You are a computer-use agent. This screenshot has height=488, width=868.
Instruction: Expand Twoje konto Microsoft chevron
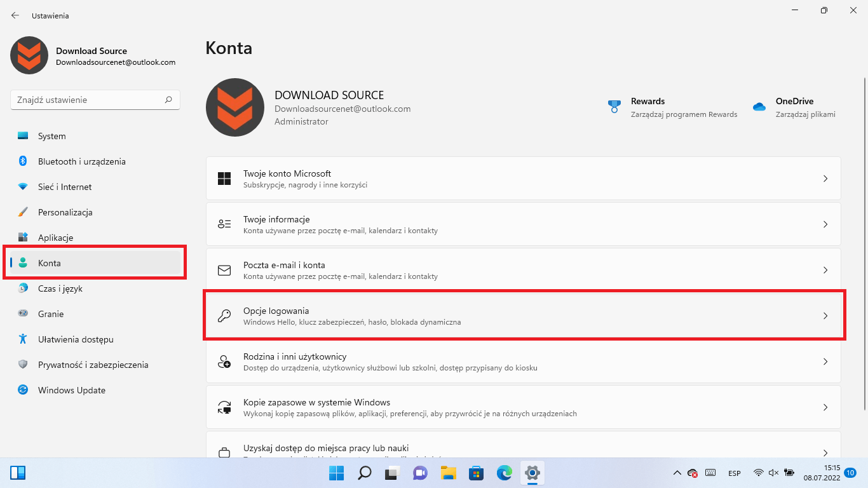pyautogui.click(x=825, y=179)
